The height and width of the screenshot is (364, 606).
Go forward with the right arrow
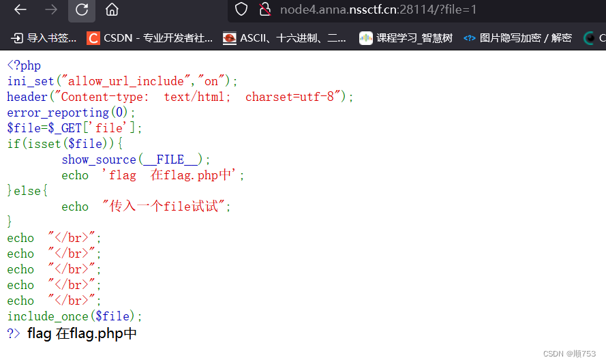tap(50, 10)
